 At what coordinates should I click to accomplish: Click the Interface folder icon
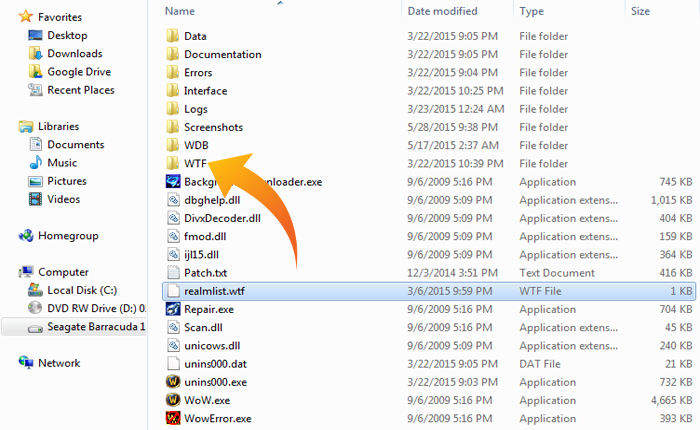(173, 91)
